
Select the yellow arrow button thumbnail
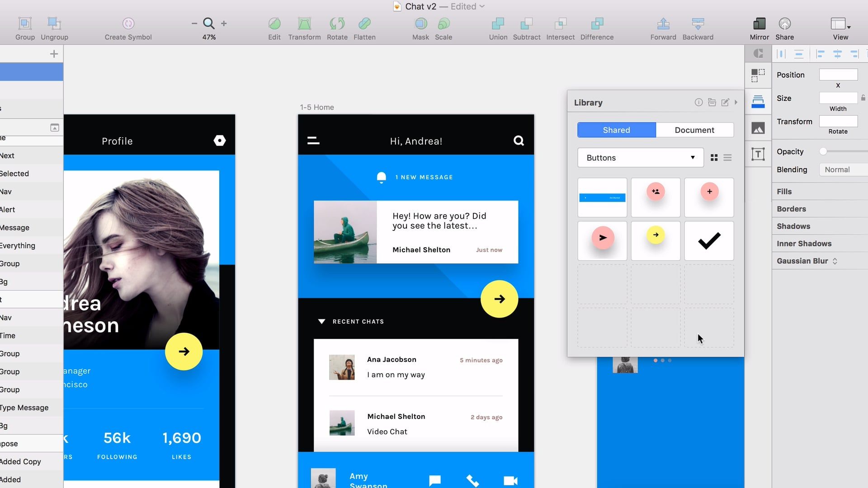[656, 241]
